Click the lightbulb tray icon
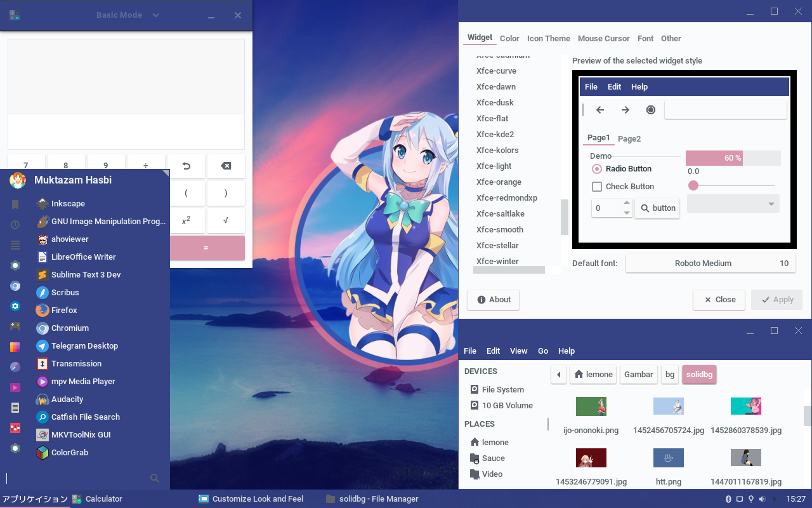The image size is (812, 508). [x=751, y=499]
